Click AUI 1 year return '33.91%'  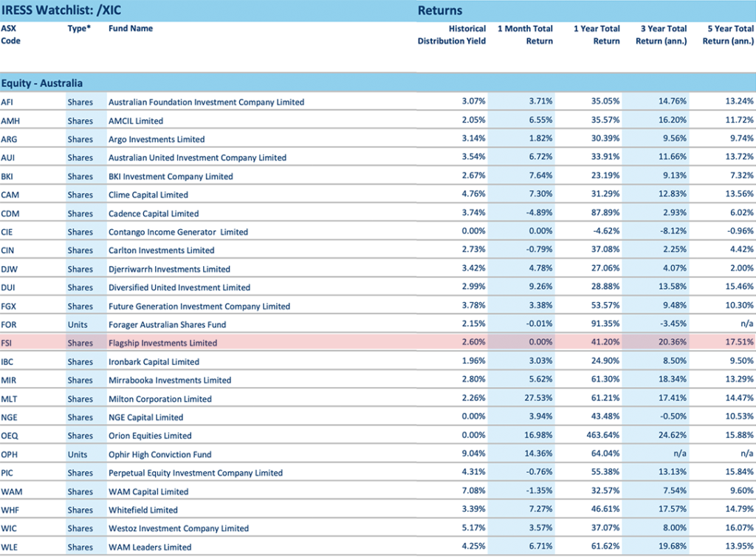(605, 157)
